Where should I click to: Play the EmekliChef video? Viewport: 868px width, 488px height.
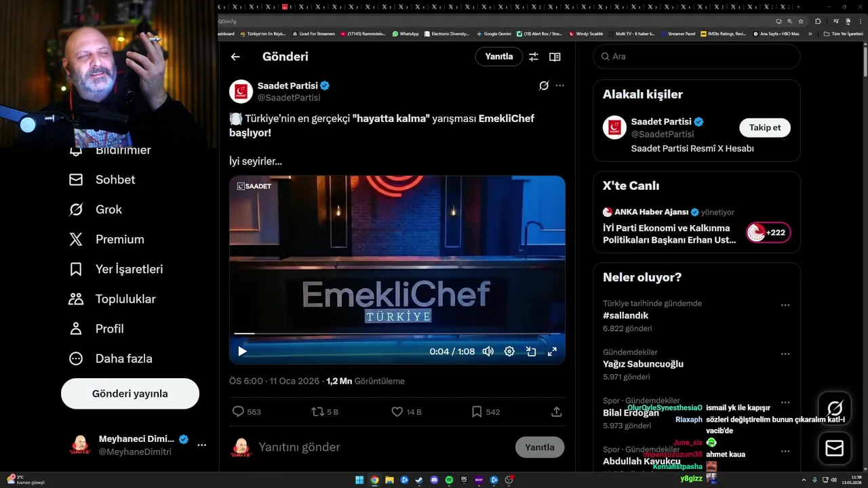point(242,351)
